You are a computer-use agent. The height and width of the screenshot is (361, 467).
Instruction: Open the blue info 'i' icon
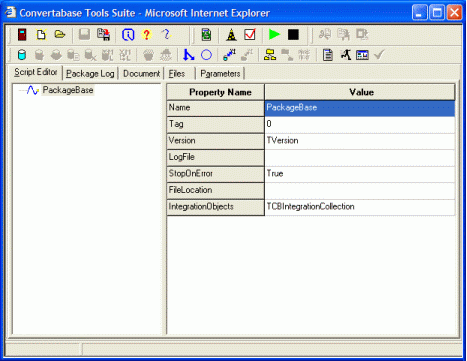pos(128,35)
